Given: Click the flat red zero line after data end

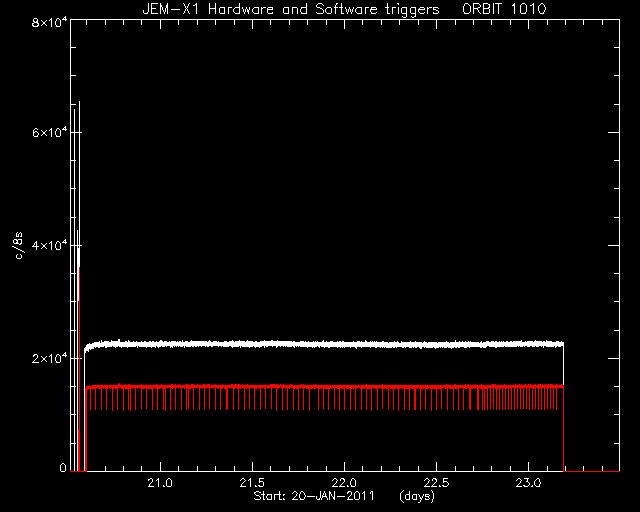Looking at the screenshot, I should click(592, 471).
